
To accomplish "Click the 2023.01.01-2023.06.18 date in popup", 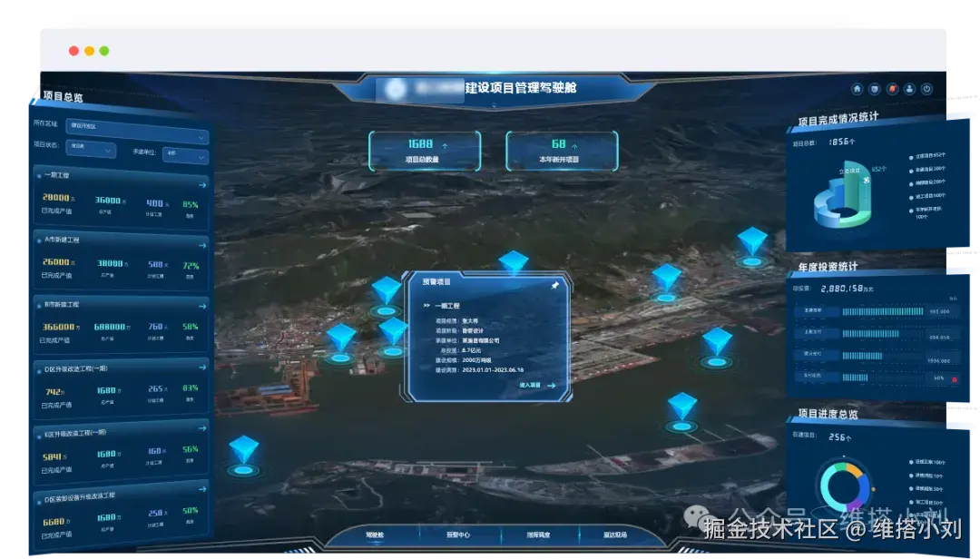I will pyautogui.click(x=493, y=370).
